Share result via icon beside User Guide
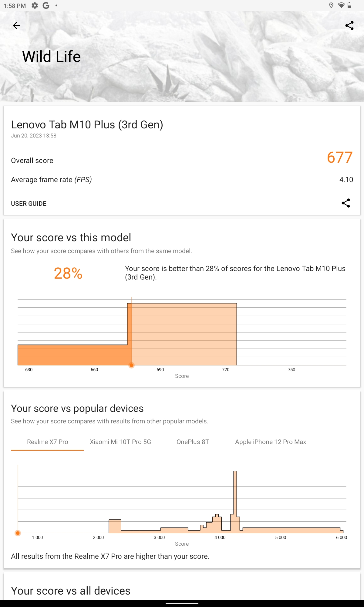This screenshot has height=607, width=364. (x=346, y=203)
